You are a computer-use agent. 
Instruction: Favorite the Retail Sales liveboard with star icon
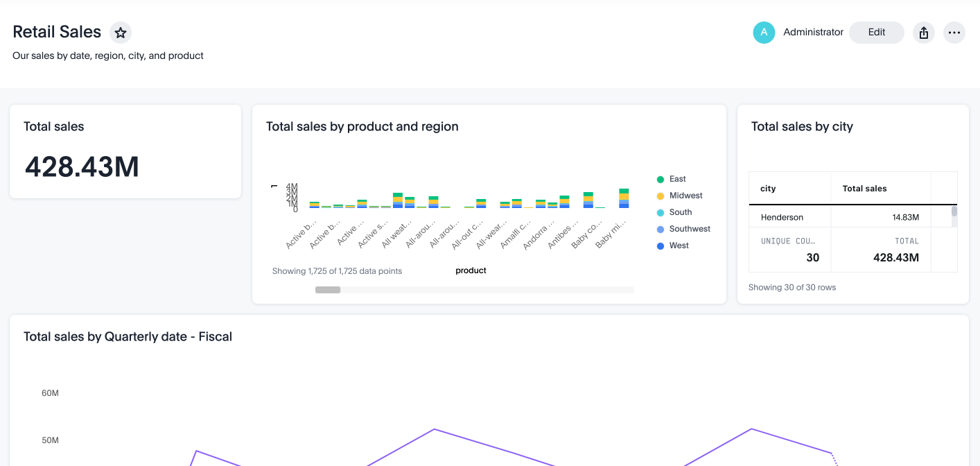pos(121,33)
